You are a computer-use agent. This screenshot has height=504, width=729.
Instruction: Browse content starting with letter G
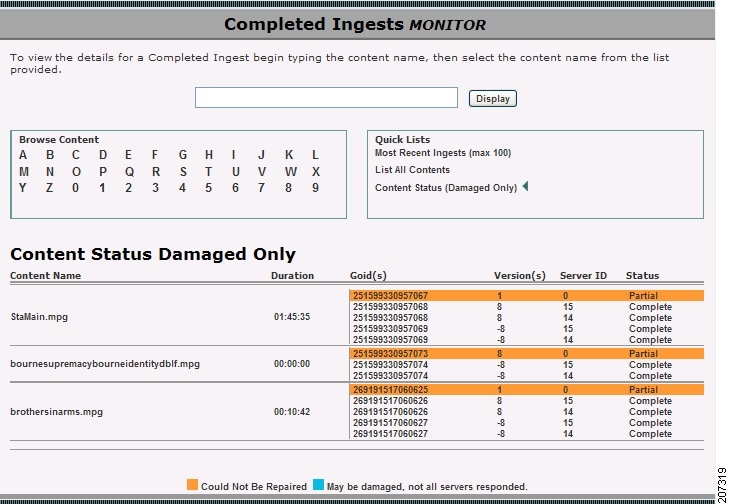point(183,155)
